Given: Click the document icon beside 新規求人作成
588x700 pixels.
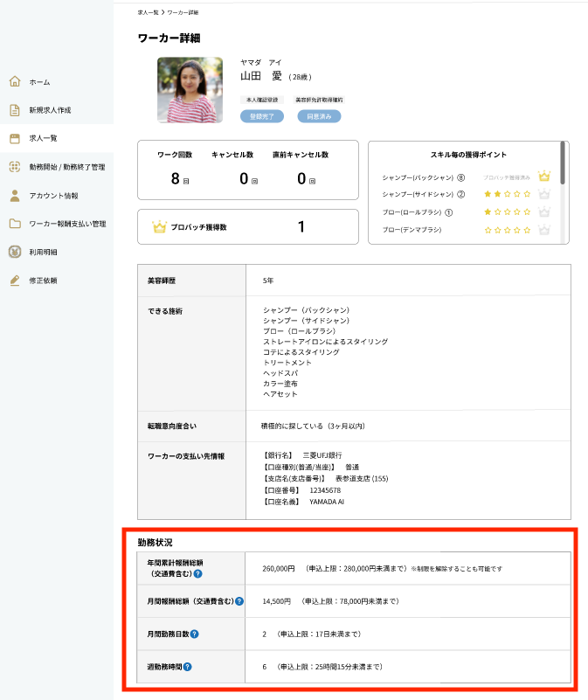Looking at the screenshot, I should (14, 110).
